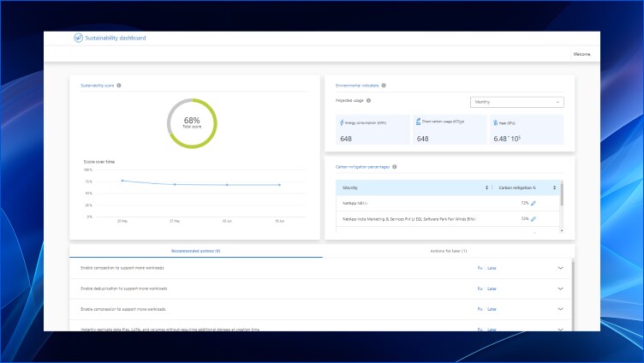Click the 68% total score donut chart
The image size is (644, 363).
(x=192, y=122)
